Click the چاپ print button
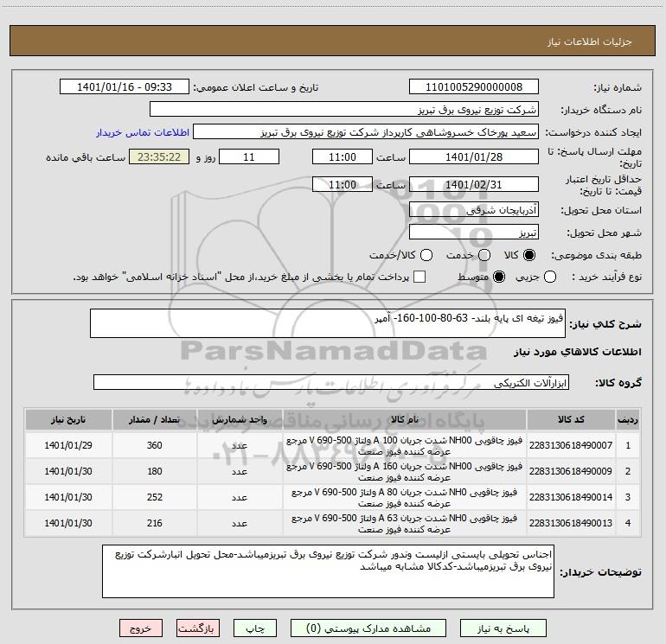The height and width of the screenshot is (644, 666). [255, 628]
